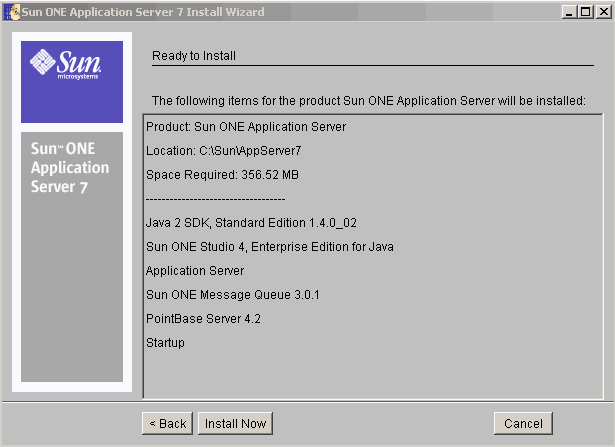Click the 'Sun ONE Application Server 7' sidebar title
This screenshot has width=615, height=447.
pyautogui.click(x=70, y=168)
